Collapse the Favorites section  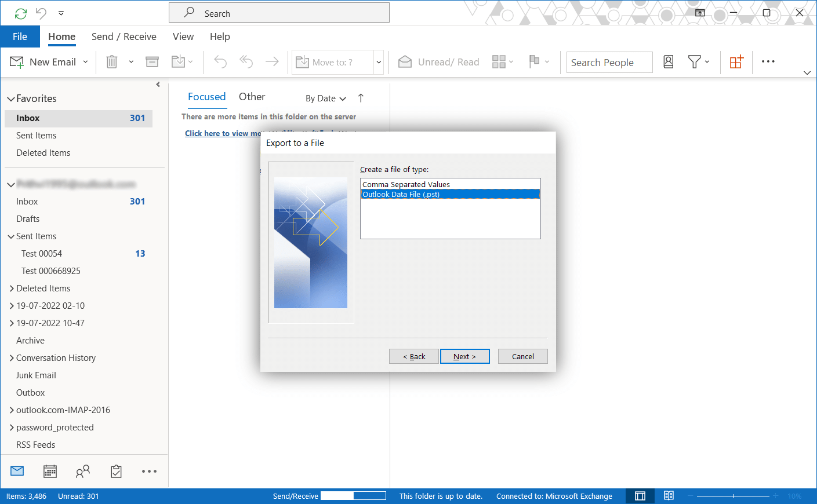(10, 99)
